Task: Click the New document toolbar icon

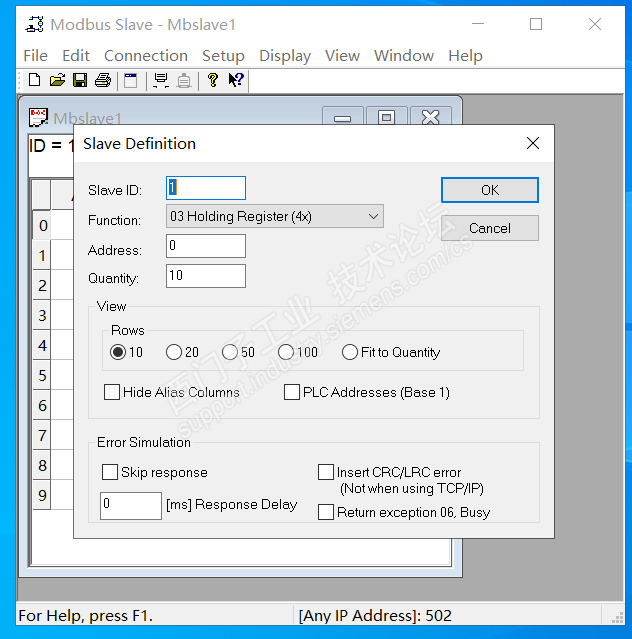Action: coord(35,80)
